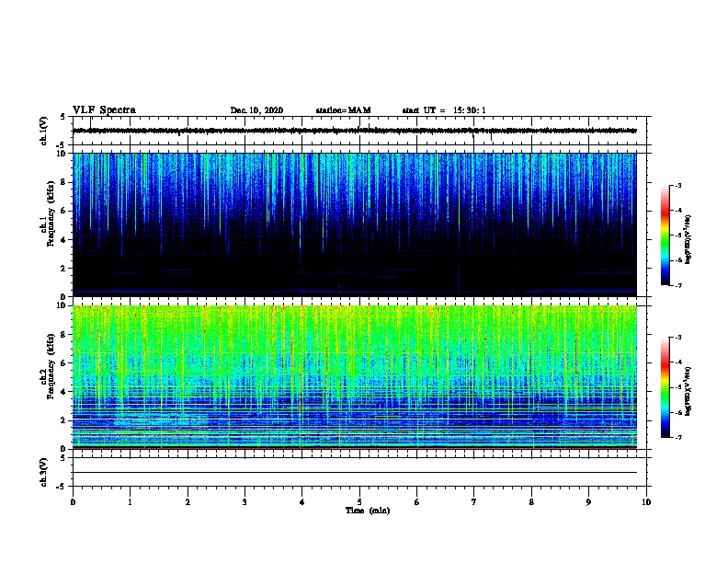This screenshot has width=728, height=563.
Task: Click the ch.1 frequency tick label "2"
Action: click(x=63, y=269)
